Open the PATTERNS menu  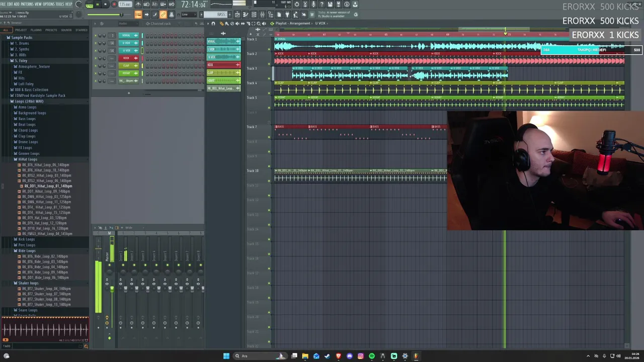tap(27, 4)
